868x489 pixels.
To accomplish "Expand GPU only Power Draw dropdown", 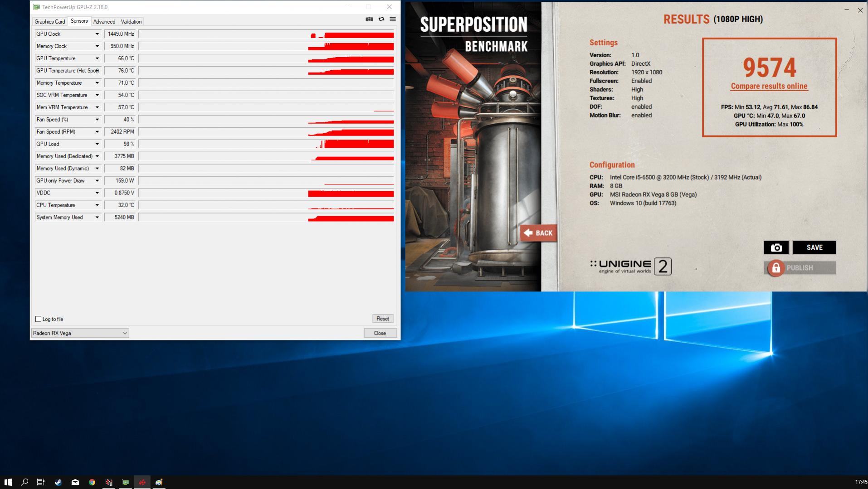I will click(x=97, y=181).
